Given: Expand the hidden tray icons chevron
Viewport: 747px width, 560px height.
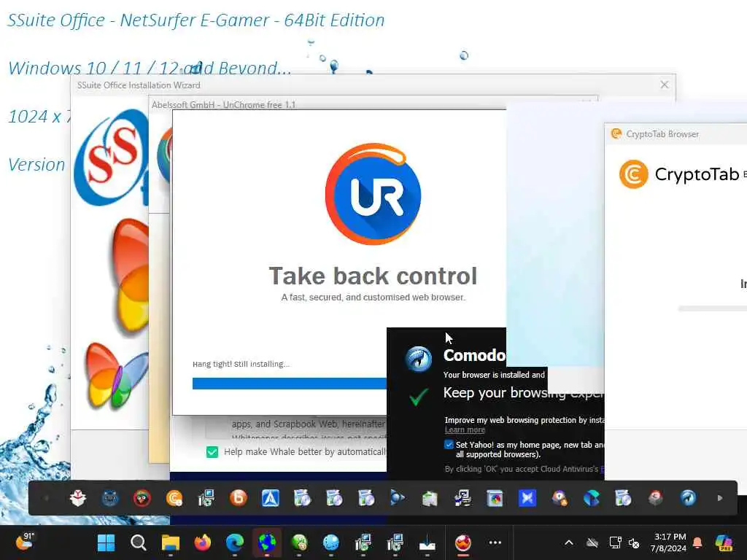Looking at the screenshot, I should (x=569, y=542).
